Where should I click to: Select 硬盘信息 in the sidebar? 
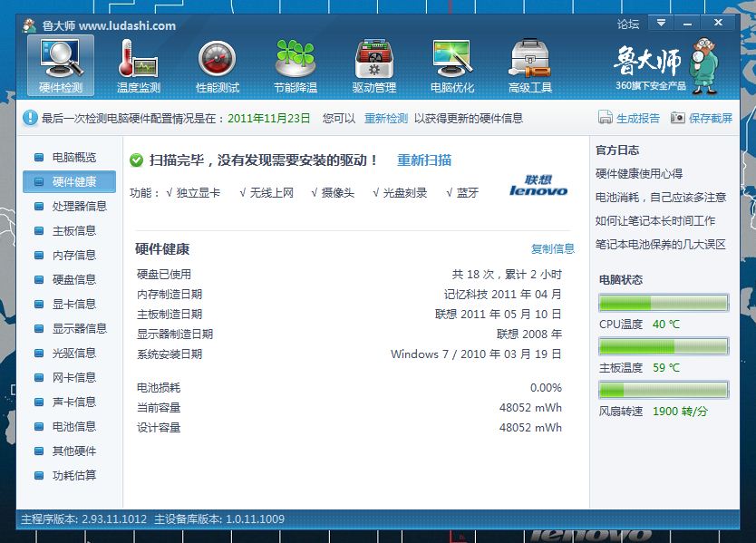[70, 280]
